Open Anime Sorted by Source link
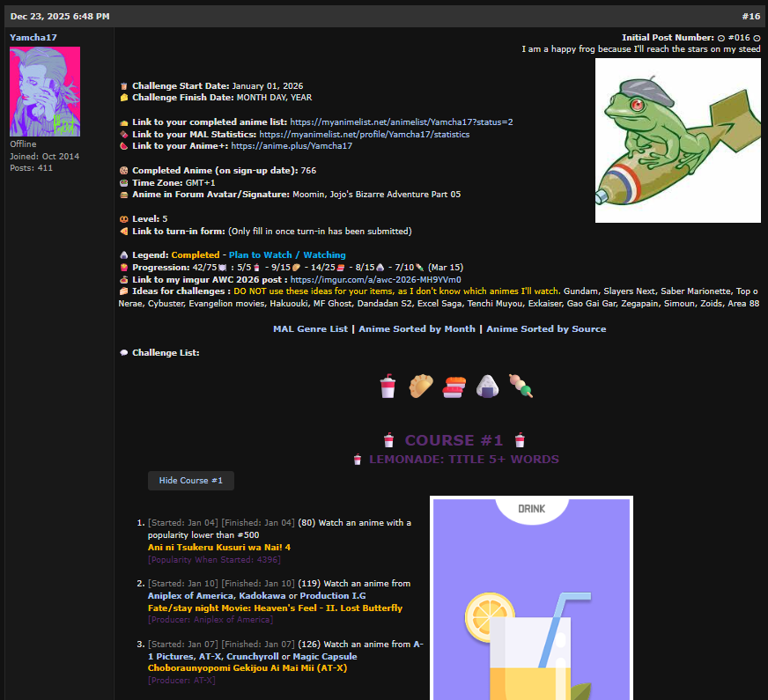This screenshot has height=700, width=768. tap(546, 329)
